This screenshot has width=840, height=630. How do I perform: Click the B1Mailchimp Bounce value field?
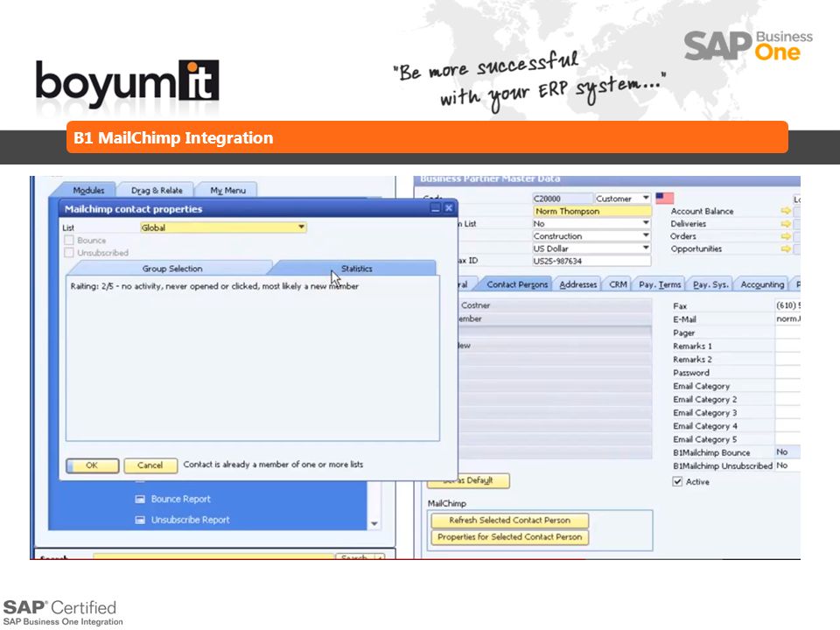[x=787, y=452]
